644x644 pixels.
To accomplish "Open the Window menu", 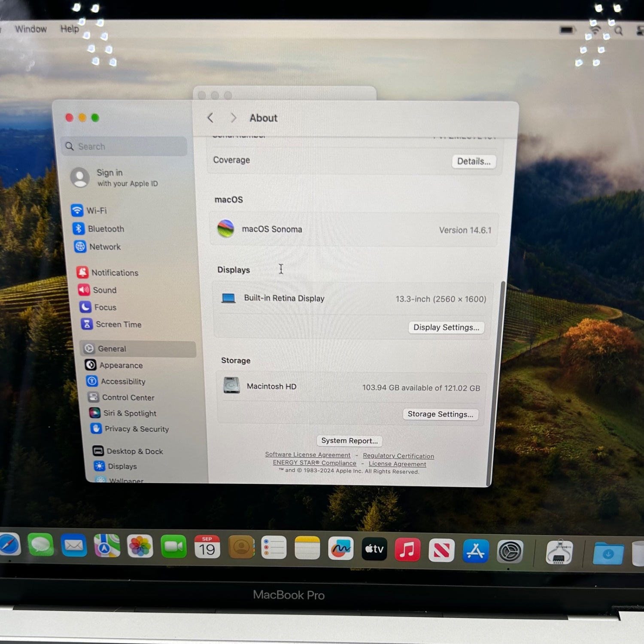I will tap(31, 29).
